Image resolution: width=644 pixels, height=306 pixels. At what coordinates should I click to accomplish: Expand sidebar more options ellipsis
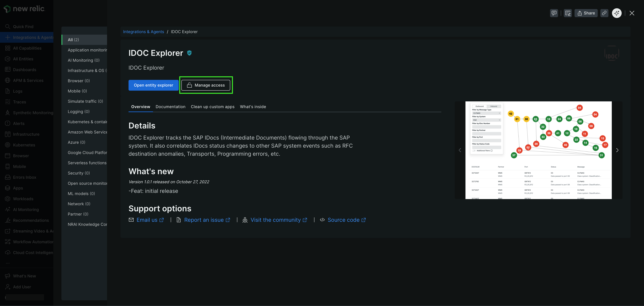[x=8, y=263]
